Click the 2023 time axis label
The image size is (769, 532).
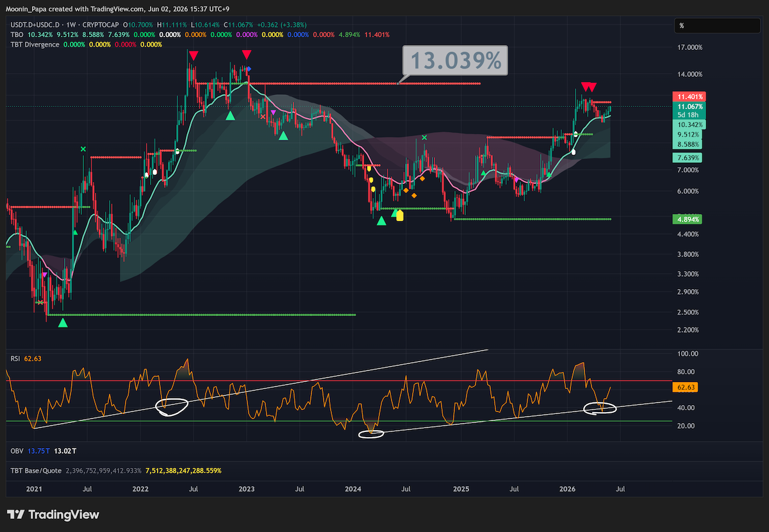pos(247,489)
